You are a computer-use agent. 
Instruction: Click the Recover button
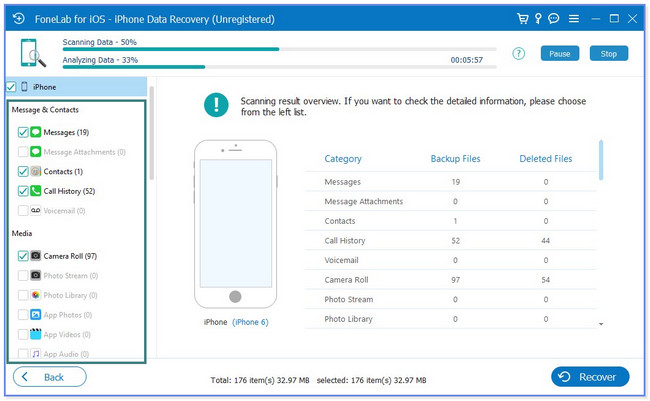[590, 377]
